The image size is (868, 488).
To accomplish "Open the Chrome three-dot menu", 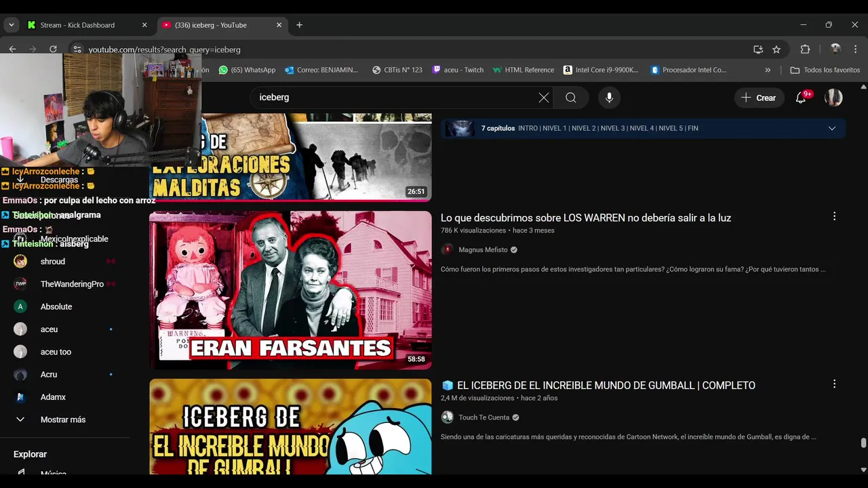I will (x=854, y=49).
